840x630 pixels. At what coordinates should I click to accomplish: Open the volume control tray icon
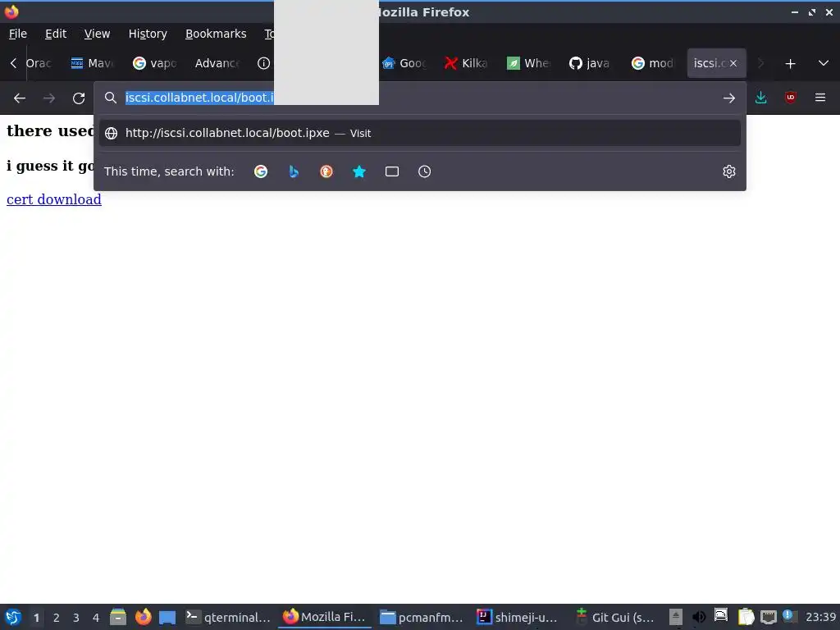(x=699, y=617)
